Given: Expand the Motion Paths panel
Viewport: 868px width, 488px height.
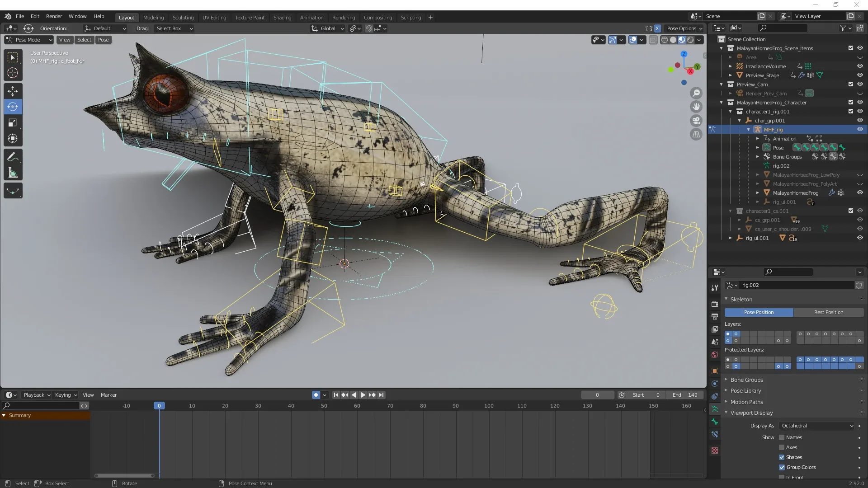Looking at the screenshot, I should [746, 402].
